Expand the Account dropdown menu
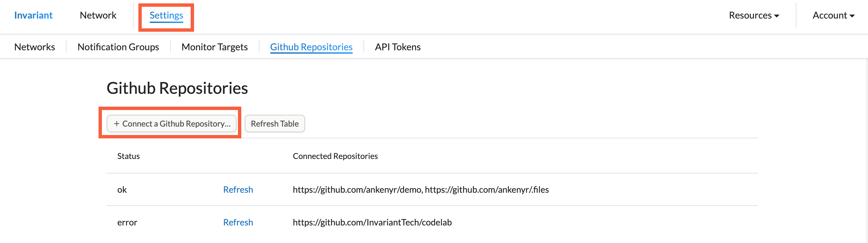The width and height of the screenshot is (868, 243). 833,16
